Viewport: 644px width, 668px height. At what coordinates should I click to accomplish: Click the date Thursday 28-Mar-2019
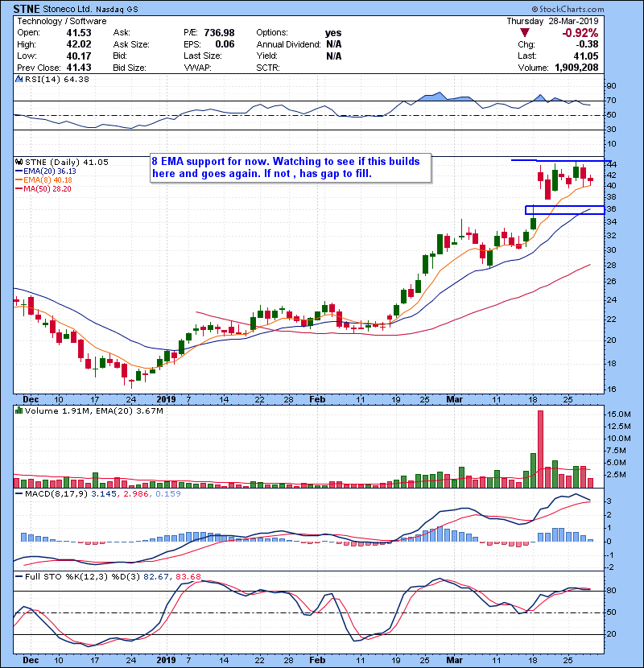tap(552, 21)
